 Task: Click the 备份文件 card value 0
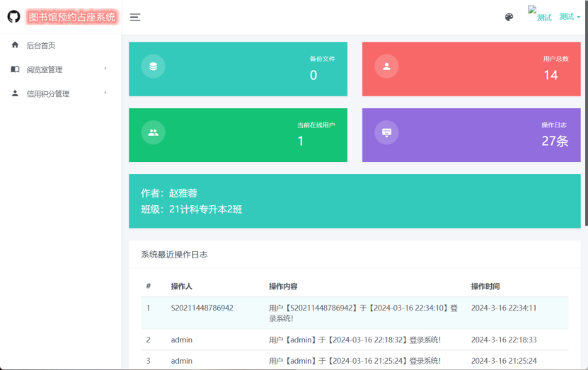coord(313,76)
